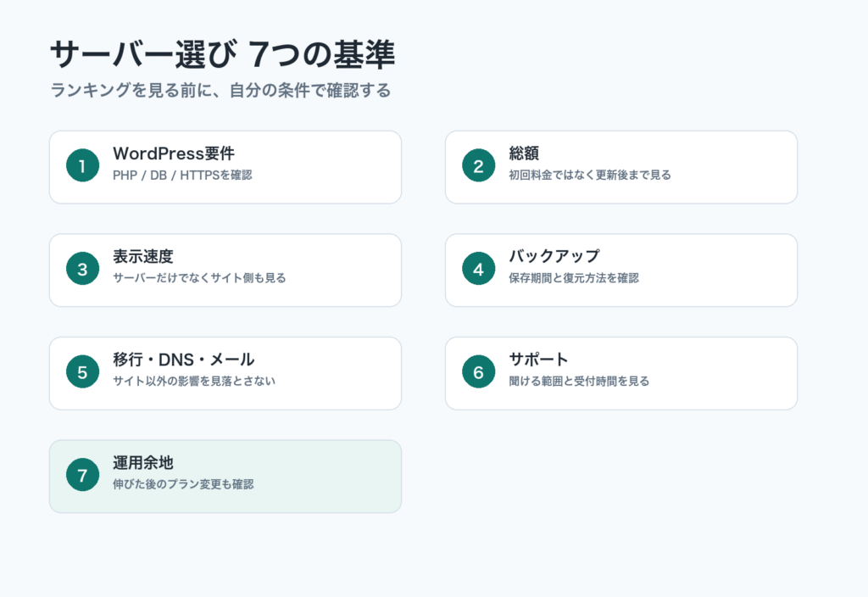
Task: Click the green number 3 circle badge
Action: 82,269
